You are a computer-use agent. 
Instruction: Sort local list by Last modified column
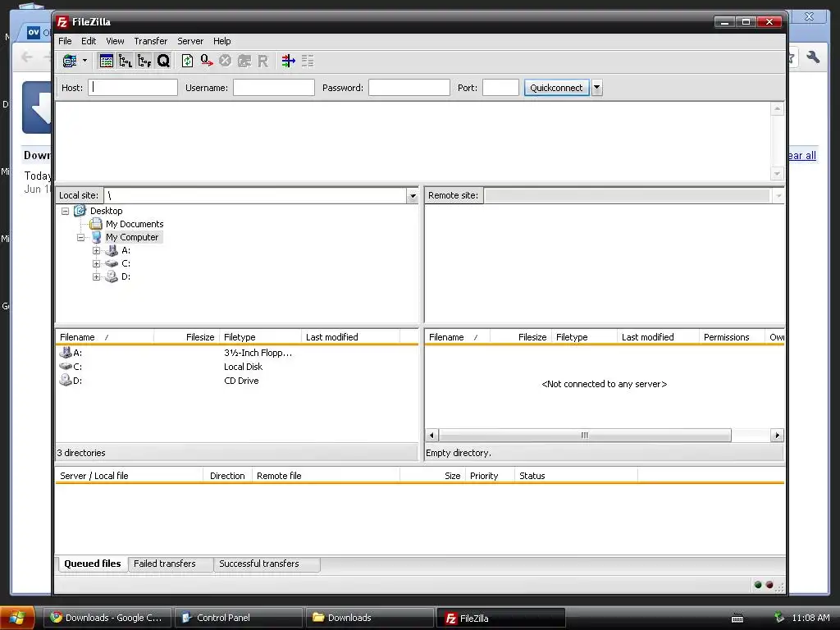coord(350,337)
